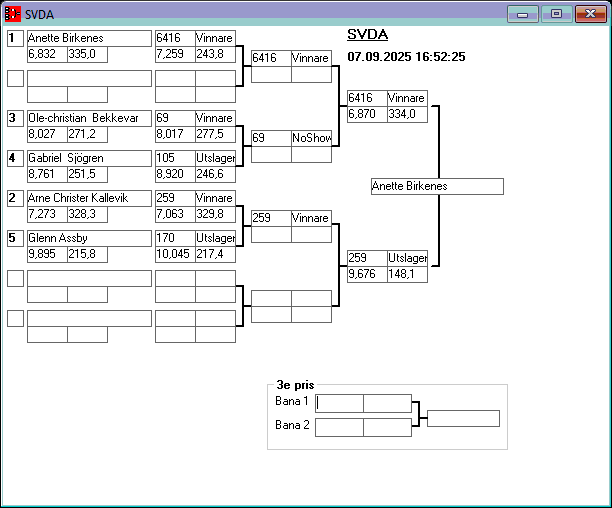Screen dimensions: 612x508
Task: Maximize the SVDA bracket window
Action: (556, 14)
